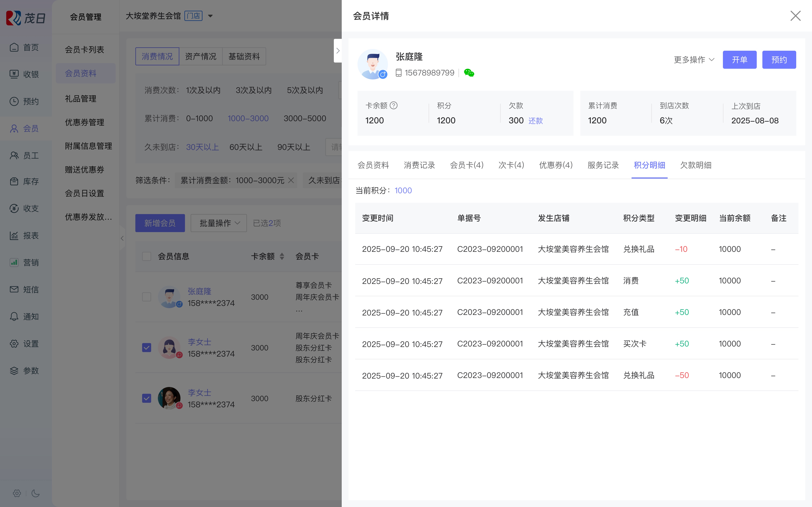Remove the 累计消费金额 filter tag
Image resolution: width=812 pixels, height=507 pixels.
(x=291, y=180)
